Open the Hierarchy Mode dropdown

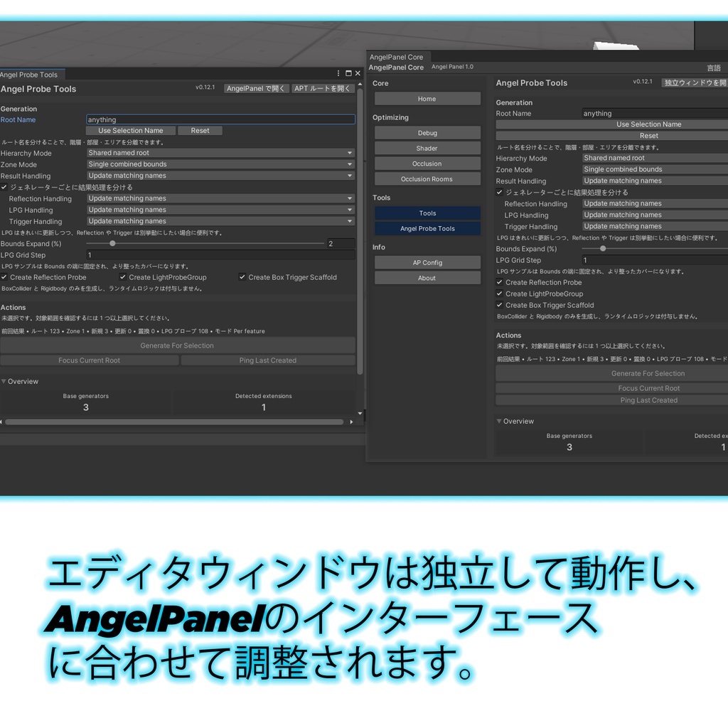220,153
